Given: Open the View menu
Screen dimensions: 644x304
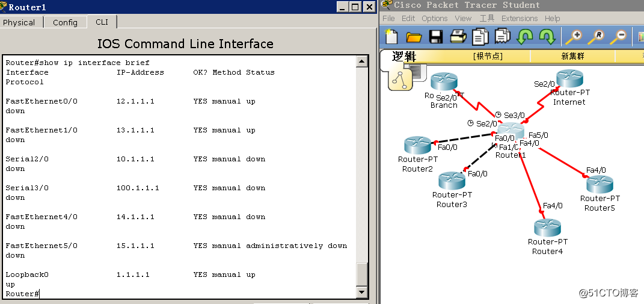Looking at the screenshot, I should pos(463,19).
